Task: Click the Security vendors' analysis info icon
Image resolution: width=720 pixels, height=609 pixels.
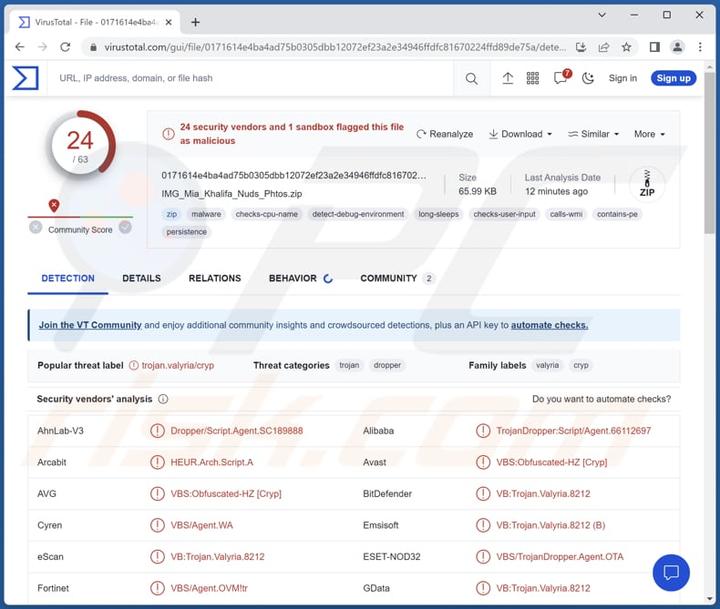Action: [x=163, y=399]
